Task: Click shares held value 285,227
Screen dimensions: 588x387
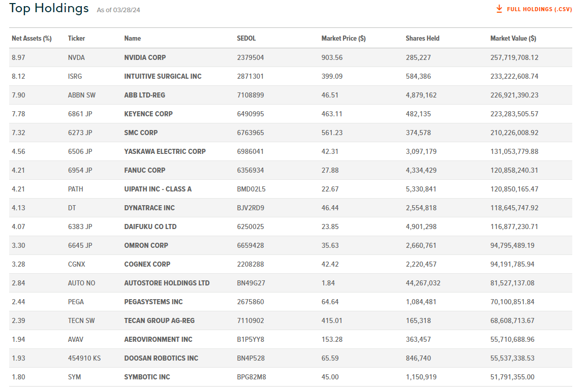Action: (x=418, y=57)
